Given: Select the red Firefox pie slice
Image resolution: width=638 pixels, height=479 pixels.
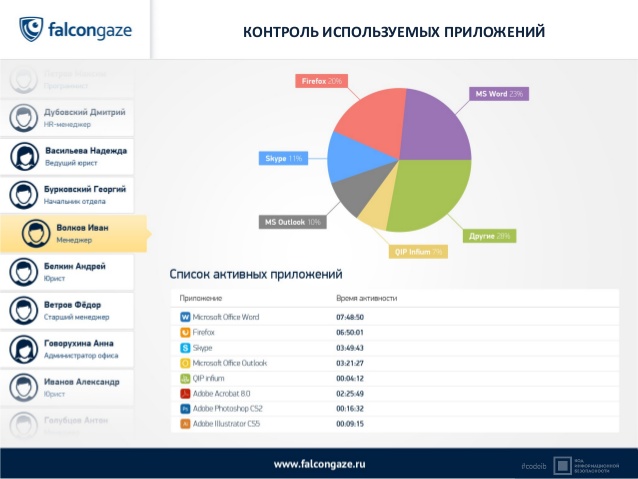Looking at the screenshot, I should coord(372,120).
